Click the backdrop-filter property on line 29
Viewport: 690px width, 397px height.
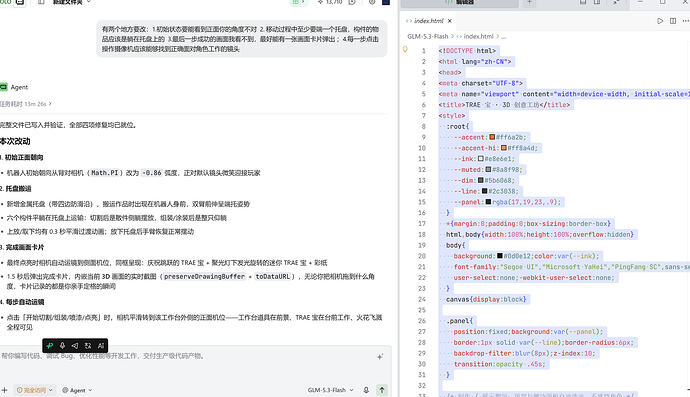pos(524,353)
